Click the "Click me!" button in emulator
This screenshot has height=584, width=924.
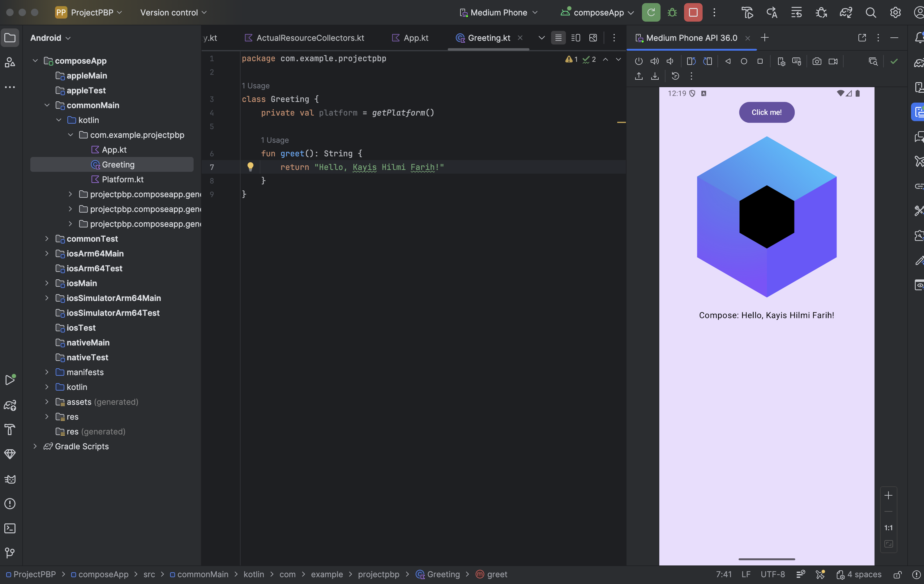click(x=766, y=112)
